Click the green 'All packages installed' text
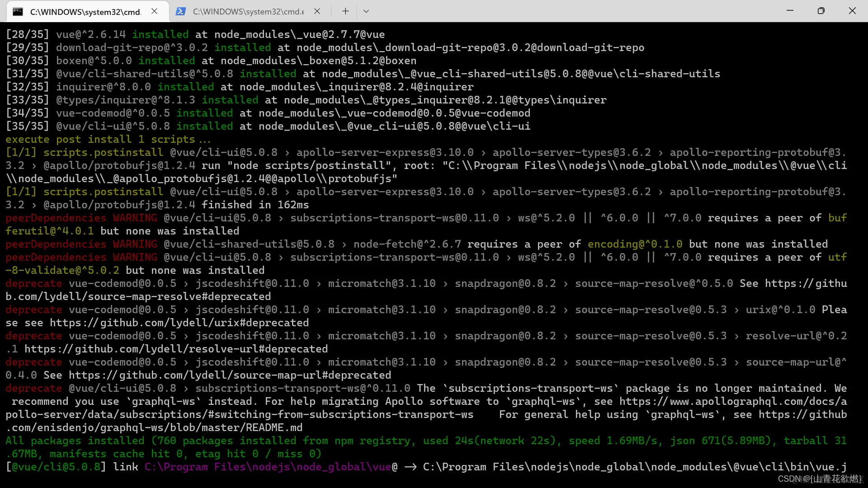This screenshot has width=868, height=488. coord(75,441)
